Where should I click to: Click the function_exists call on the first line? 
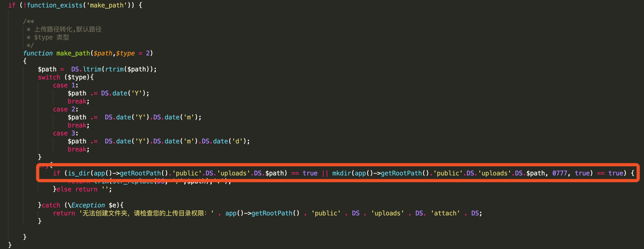[x=55, y=5]
